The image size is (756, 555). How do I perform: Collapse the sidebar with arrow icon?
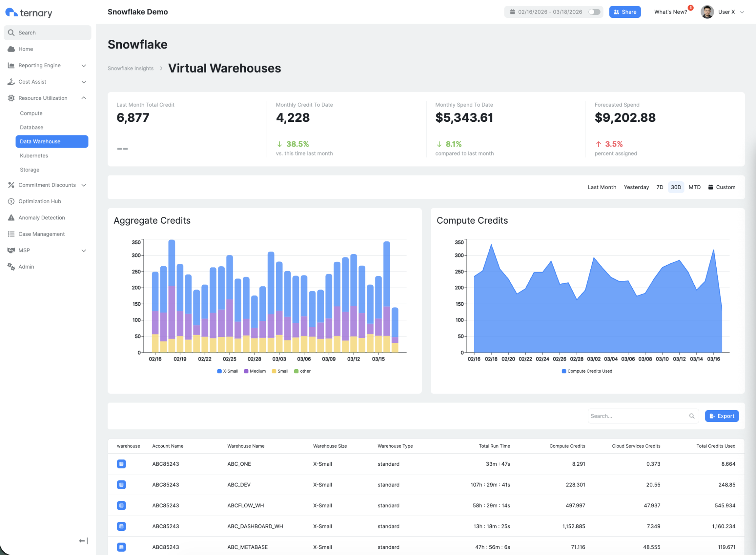tap(83, 541)
